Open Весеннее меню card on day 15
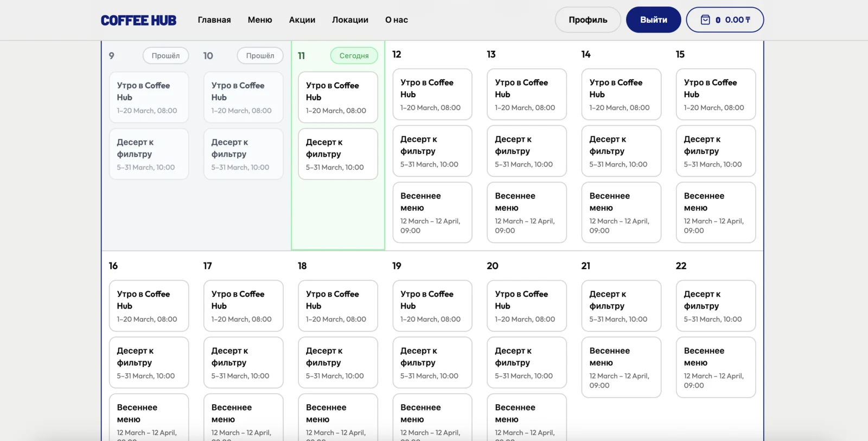 pyautogui.click(x=716, y=212)
